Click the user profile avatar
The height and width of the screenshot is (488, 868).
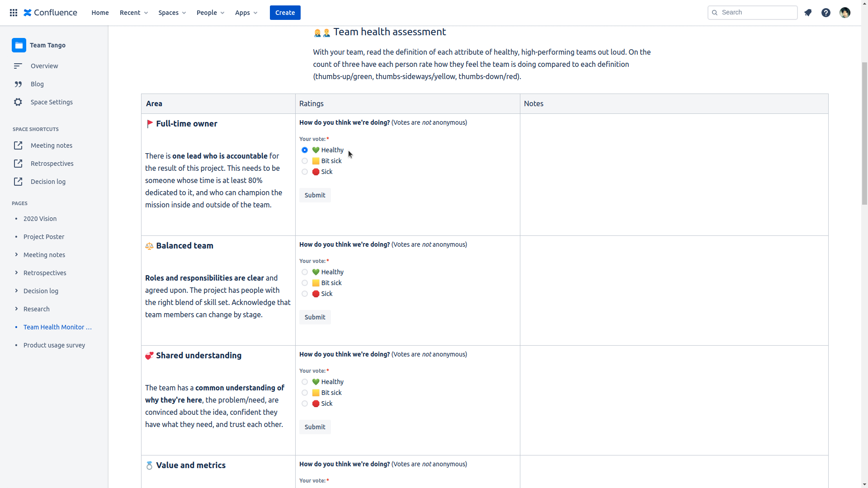click(844, 13)
